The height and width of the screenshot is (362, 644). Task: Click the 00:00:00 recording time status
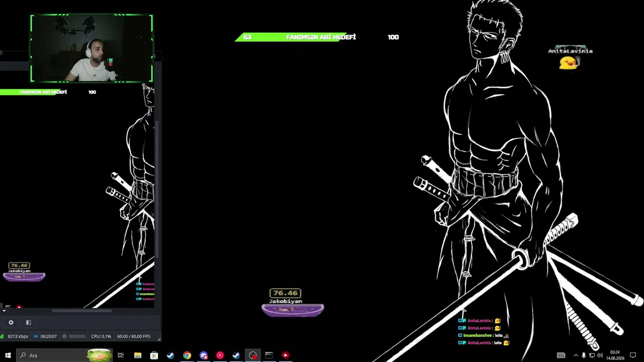(73, 336)
